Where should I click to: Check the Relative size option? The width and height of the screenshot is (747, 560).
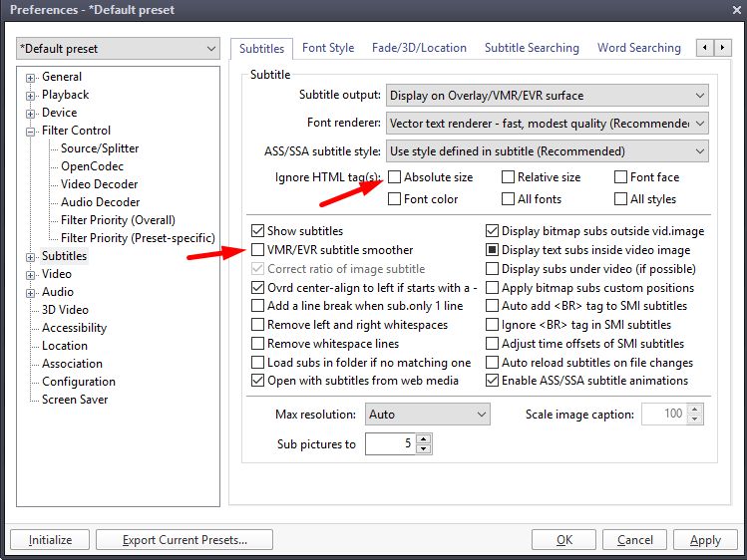click(508, 177)
